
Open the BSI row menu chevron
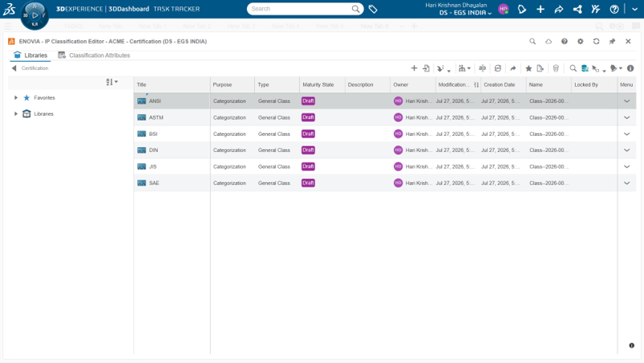(626, 134)
